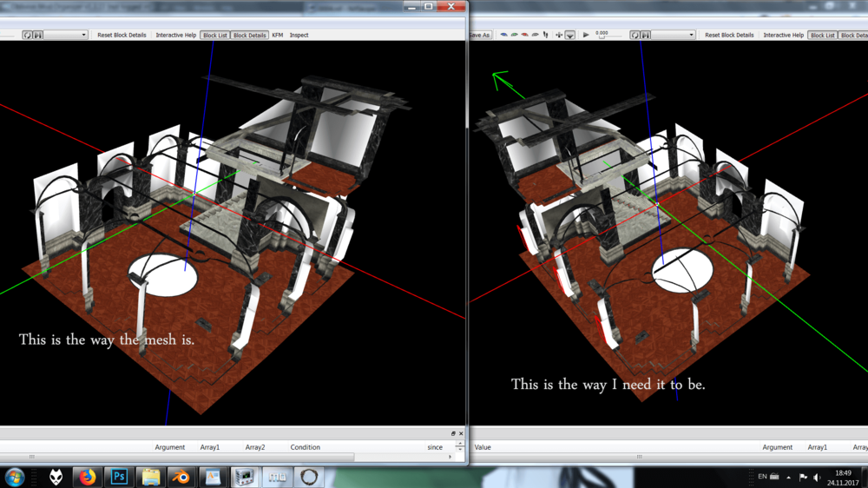The width and height of the screenshot is (868, 488).
Task: Click Array2 column header in left window
Action: pyautogui.click(x=255, y=447)
